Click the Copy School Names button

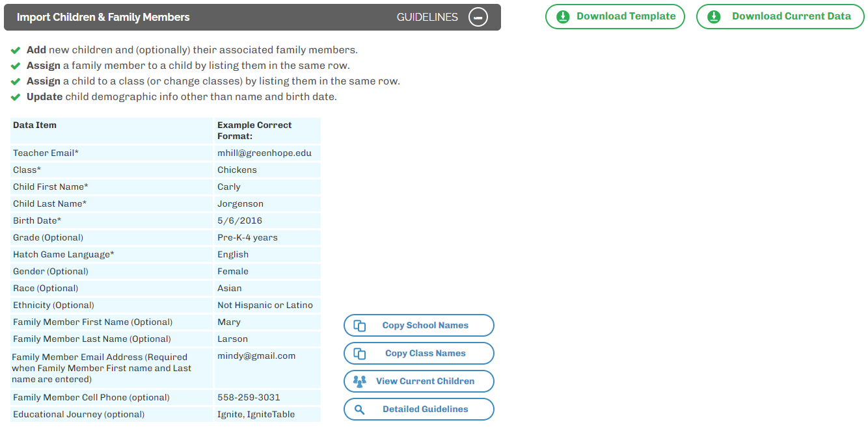tap(419, 326)
